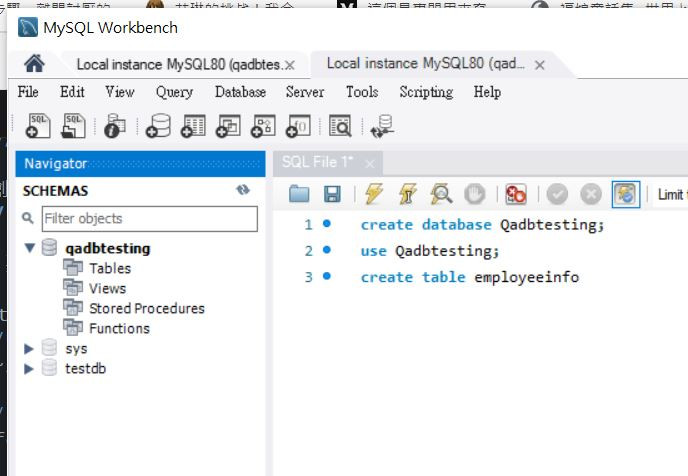Screen dimensions: 688x476
Task: Select the qadbtesting schema
Action: (x=108, y=249)
